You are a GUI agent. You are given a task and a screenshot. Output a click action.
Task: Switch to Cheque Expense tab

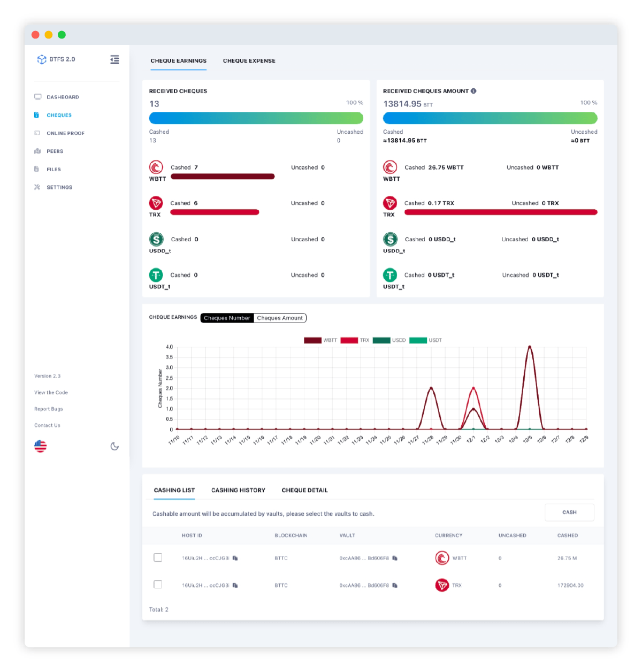pos(249,61)
